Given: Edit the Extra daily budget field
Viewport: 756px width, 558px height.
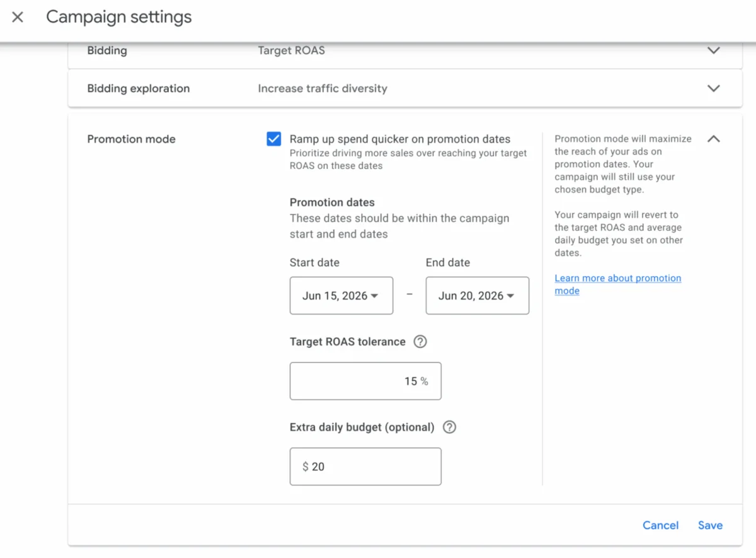Looking at the screenshot, I should click(x=365, y=467).
